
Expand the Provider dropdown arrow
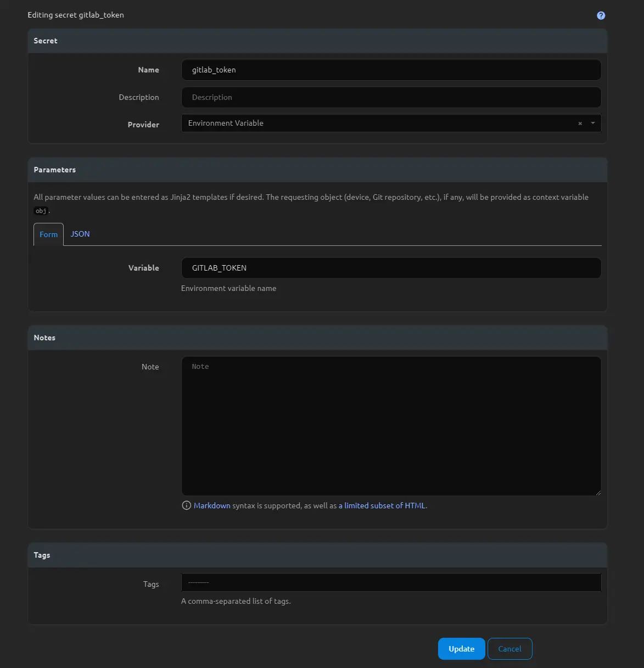tap(593, 124)
